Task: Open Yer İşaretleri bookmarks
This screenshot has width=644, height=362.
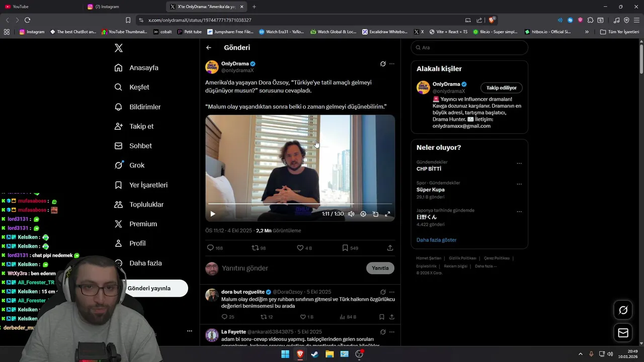Action: tap(141, 185)
